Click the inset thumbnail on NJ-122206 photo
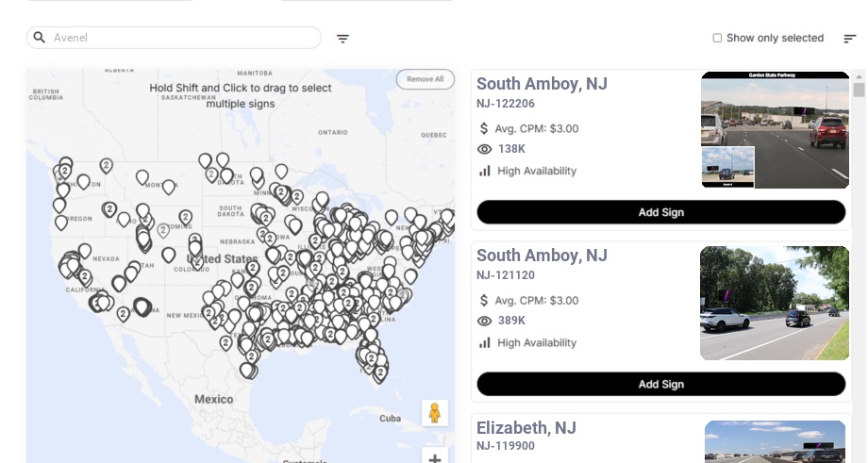868x463 pixels. [x=727, y=167]
